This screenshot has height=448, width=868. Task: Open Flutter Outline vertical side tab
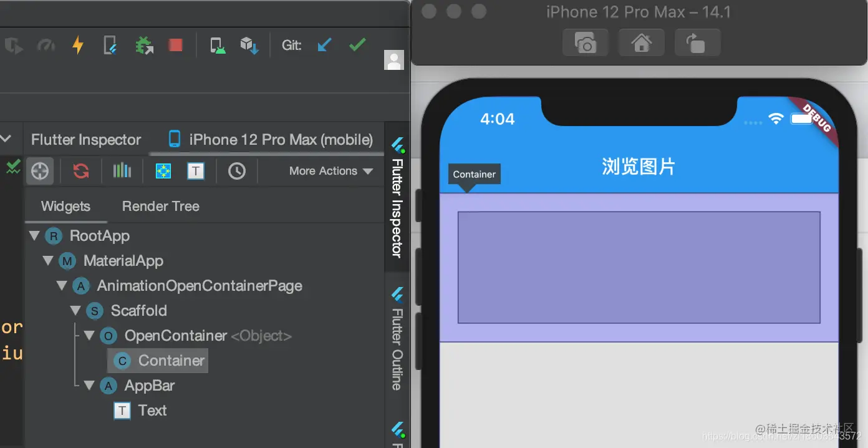(397, 338)
